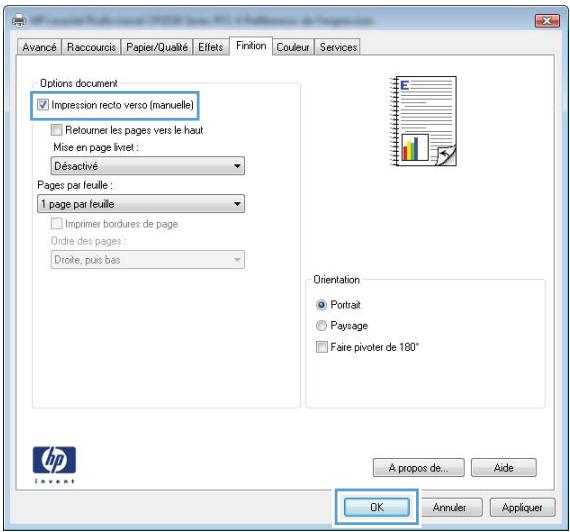This screenshot has width=570, height=532.
Task: Close the printing preferences dialog
Action: pos(547,21)
